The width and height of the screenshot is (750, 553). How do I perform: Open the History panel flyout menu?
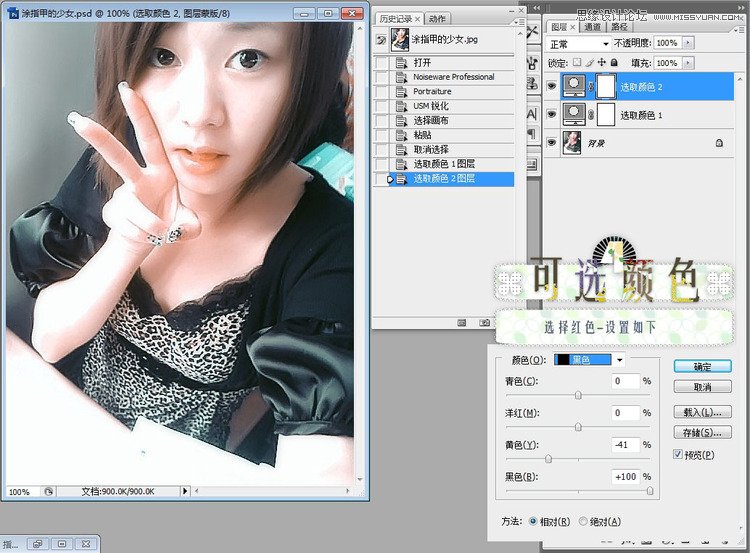pyautogui.click(x=518, y=22)
